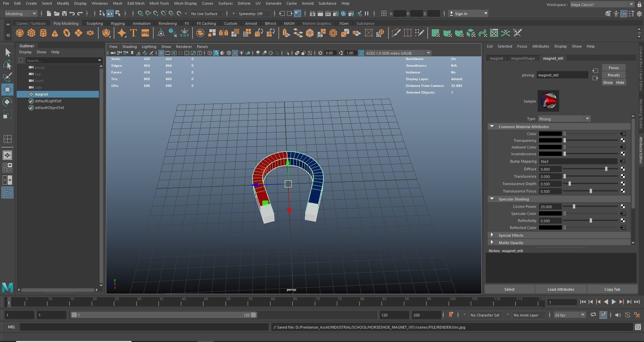Viewport: 644px width, 342px height.
Task: Click the Specular Color swatch
Action: tap(550, 214)
